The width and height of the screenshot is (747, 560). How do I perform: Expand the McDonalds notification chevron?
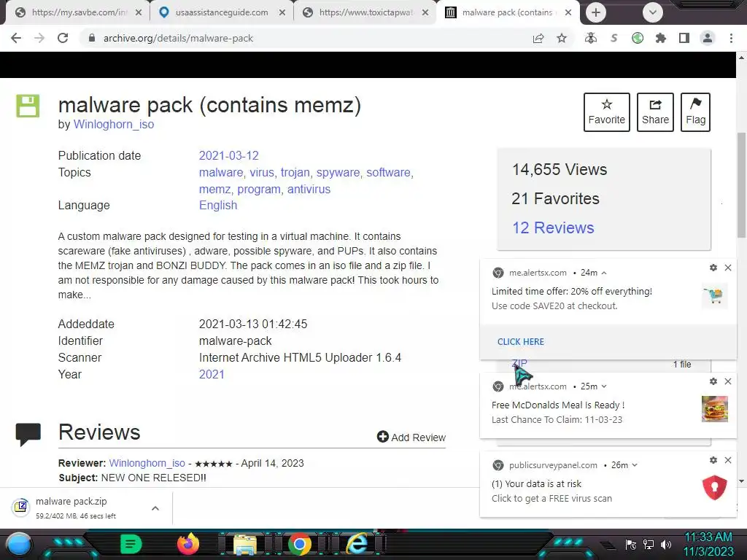603,386
